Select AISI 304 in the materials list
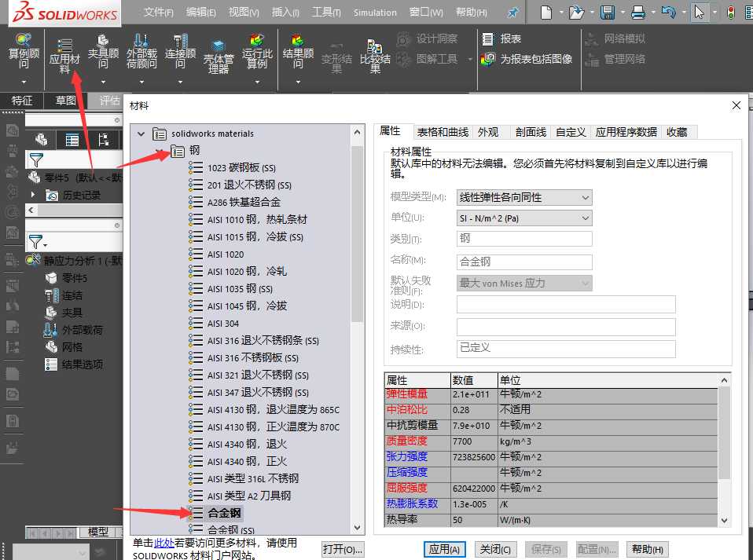This screenshot has width=753, height=560. click(222, 324)
